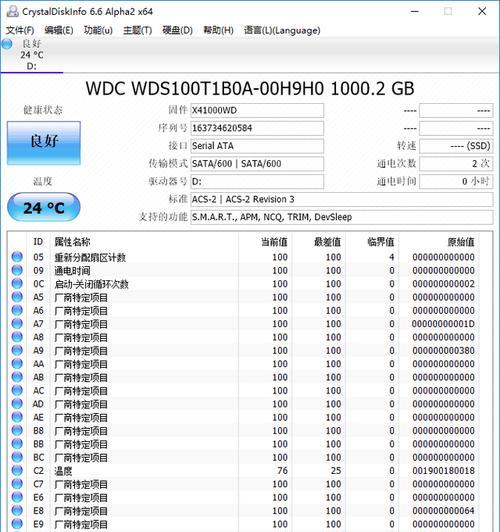
Task: Click the supported features field listing S.M.A.R.T., APM
Action: point(342,217)
